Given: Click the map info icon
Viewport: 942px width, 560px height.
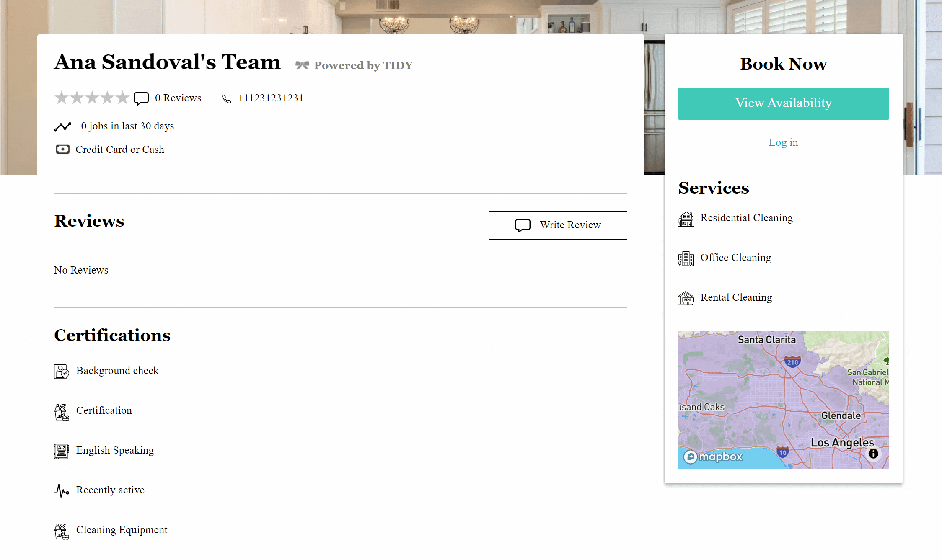Looking at the screenshot, I should (x=873, y=453).
